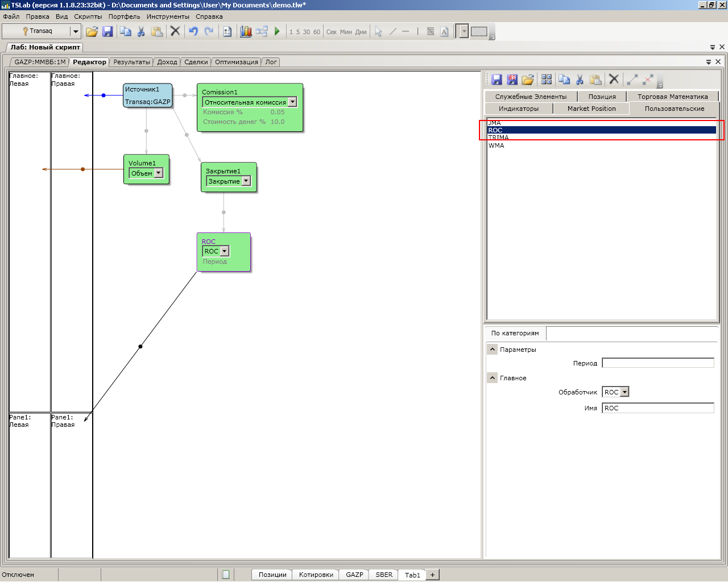Click the Save As icon in editor toolbar
This screenshot has height=582, width=728.
[512, 80]
